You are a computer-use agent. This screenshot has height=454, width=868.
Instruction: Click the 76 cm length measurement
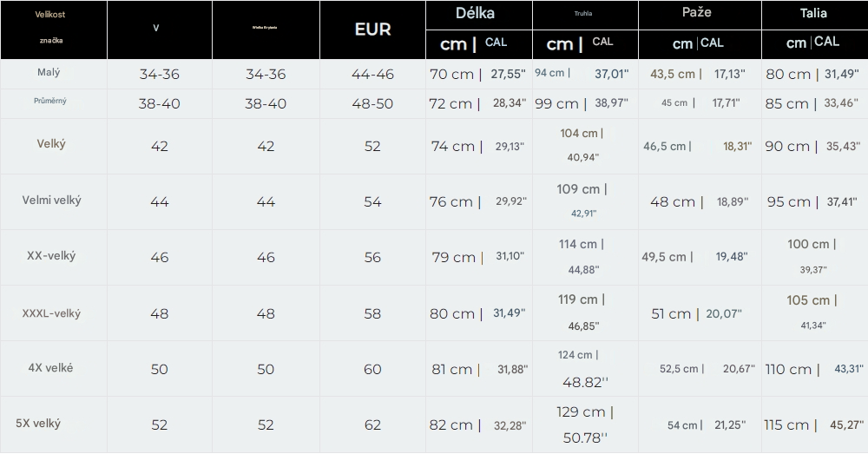coord(451,202)
